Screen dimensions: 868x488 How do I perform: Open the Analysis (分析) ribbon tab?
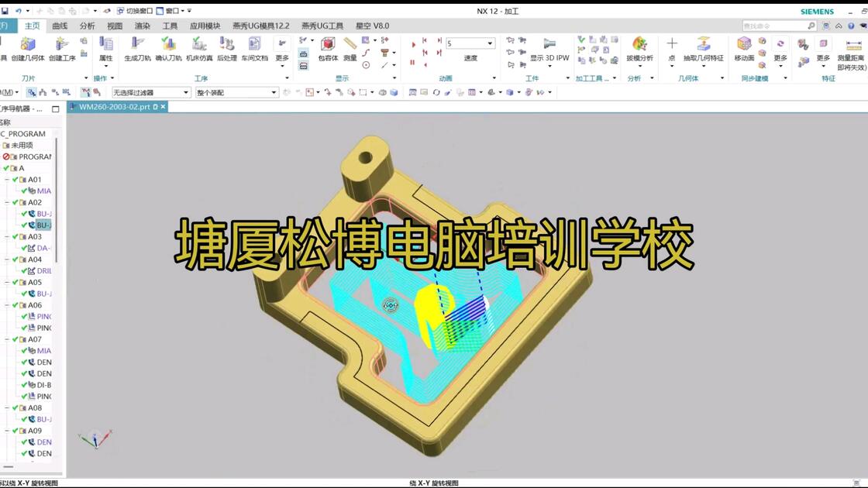[x=87, y=26]
